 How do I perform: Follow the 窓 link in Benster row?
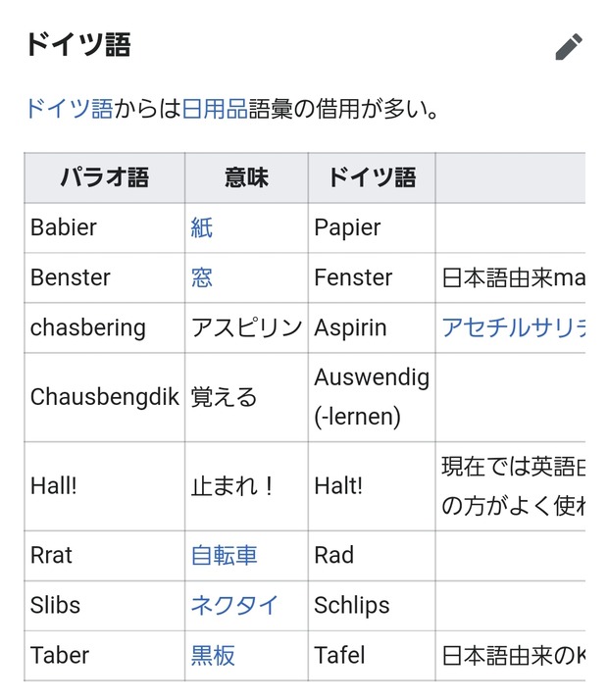click(x=202, y=277)
